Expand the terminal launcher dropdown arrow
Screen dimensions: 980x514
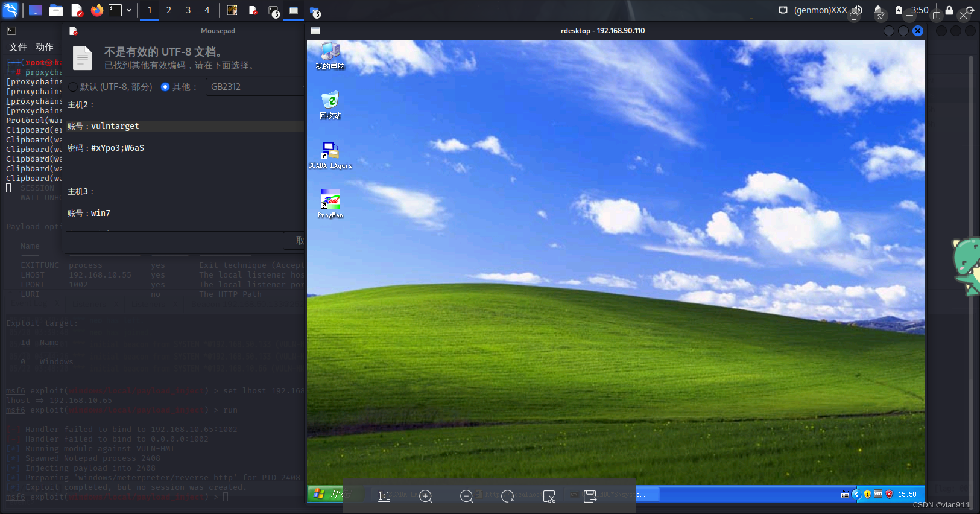129,10
